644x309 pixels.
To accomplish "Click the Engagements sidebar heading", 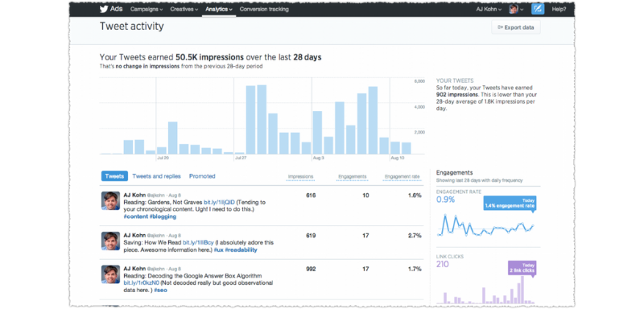I will [x=454, y=173].
